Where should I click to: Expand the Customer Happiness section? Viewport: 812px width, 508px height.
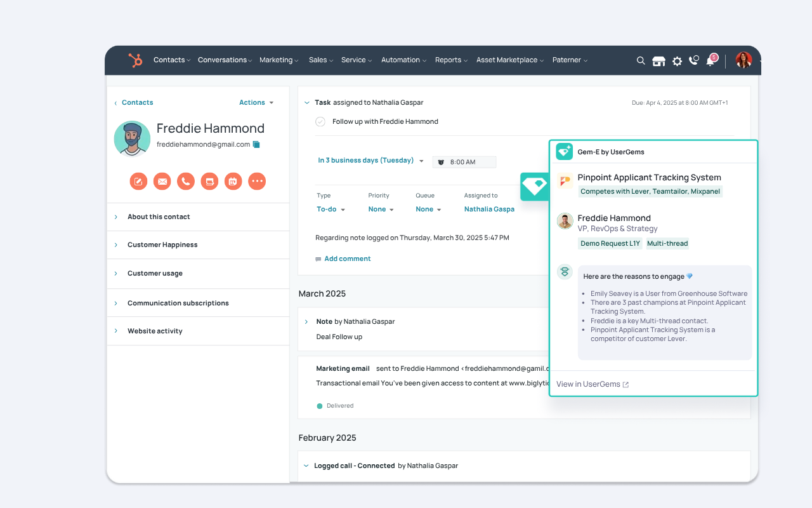162,245
